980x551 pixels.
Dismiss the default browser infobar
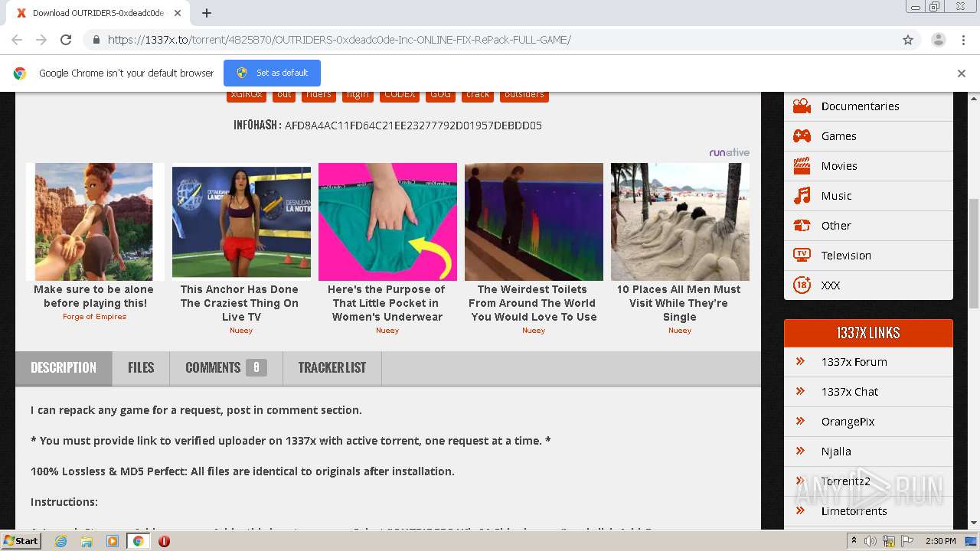click(x=962, y=73)
